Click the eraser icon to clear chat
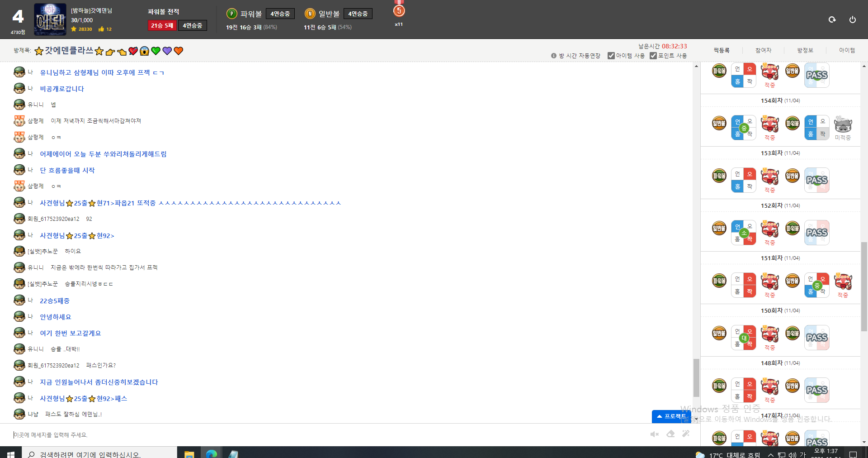Screen dimensions: 868x458 click(670, 434)
